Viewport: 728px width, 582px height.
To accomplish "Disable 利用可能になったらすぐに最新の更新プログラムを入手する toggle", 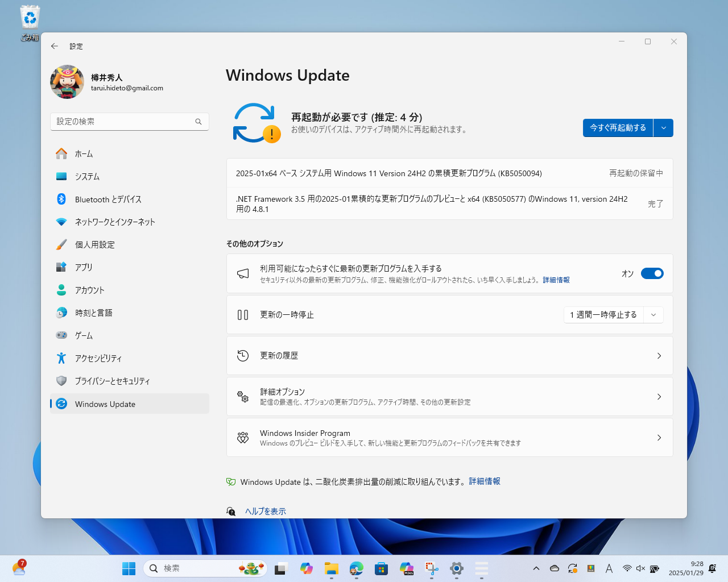I will [652, 273].
